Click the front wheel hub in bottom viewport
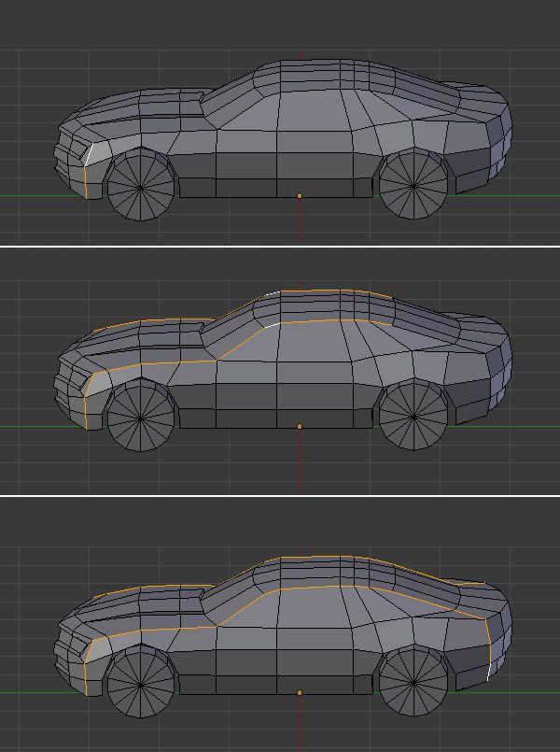This screenshot has height=752, width=560. point(141,683)
